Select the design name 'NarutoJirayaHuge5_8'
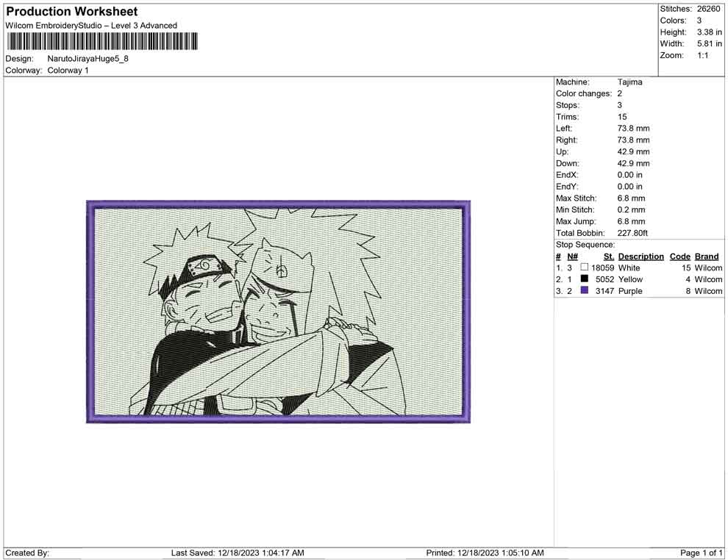Image resolution: width=728 pixels, height=560 pixels. 88,59
